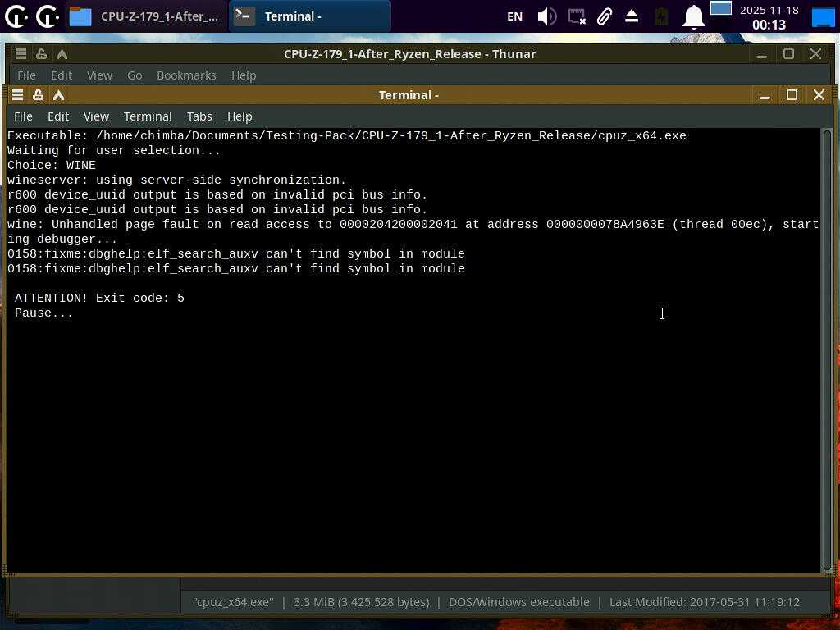Click the Last Modified date in status bar
Screen dimensions: 840x630
[x=705, y=602]
